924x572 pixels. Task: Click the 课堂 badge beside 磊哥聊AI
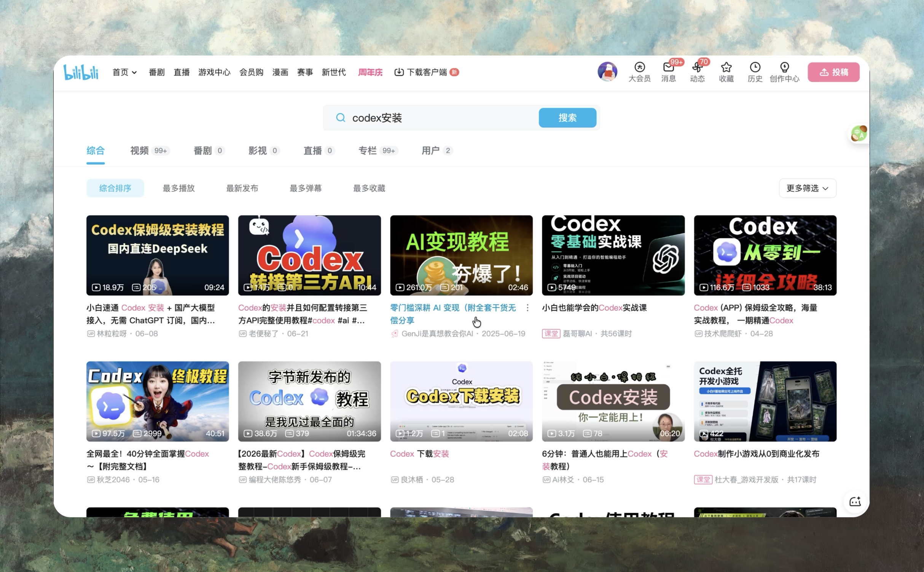551,334
